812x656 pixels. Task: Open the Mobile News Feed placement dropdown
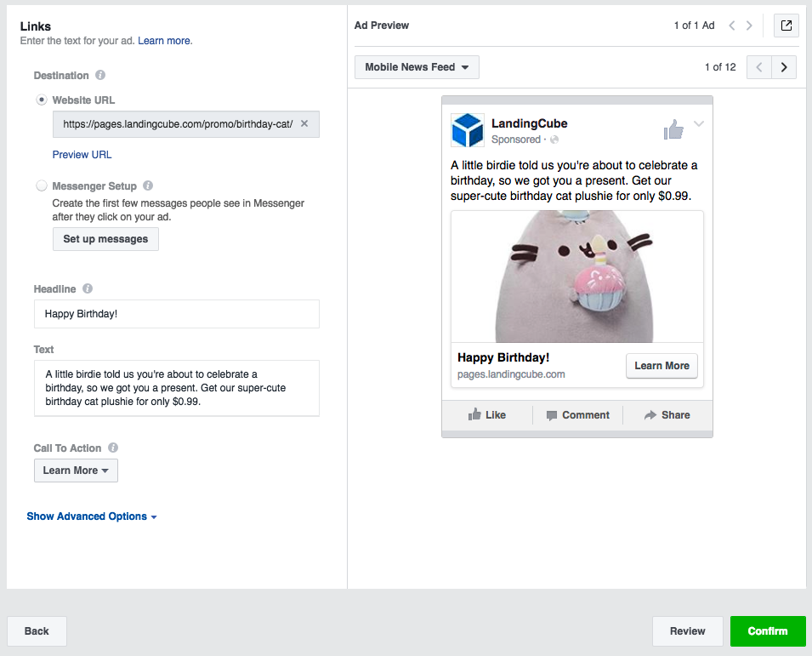coord(417,67)
